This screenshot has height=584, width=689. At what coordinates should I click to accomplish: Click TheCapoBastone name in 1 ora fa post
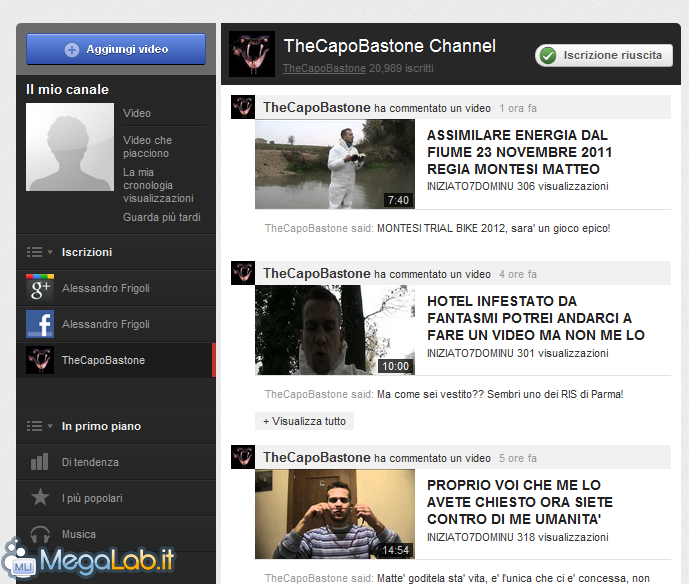(x=317, y=108)
